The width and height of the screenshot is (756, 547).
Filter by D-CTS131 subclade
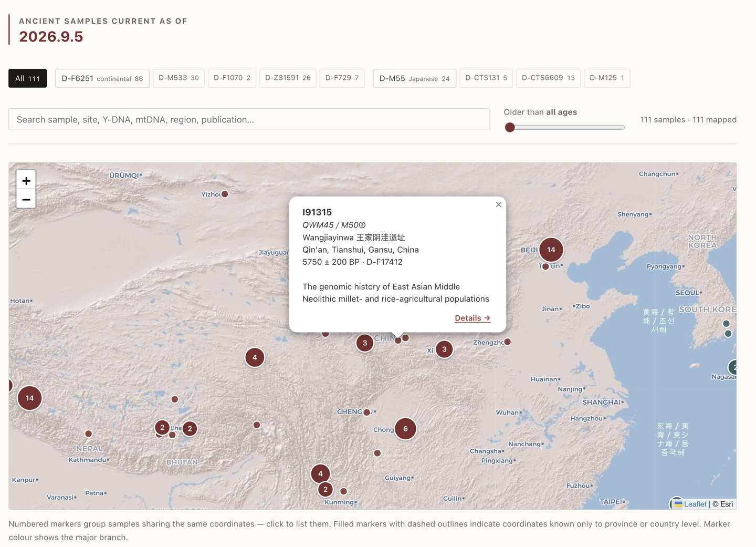coord(486,78)
